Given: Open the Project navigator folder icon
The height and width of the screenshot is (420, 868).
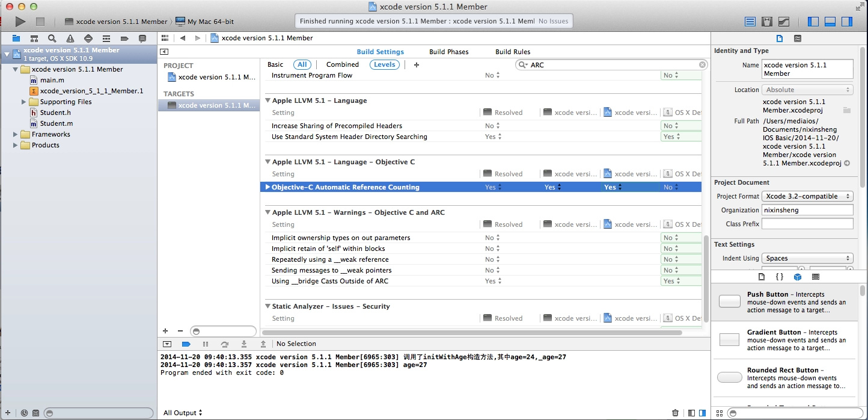Looking at the screenshot, I should click(16, 39).
